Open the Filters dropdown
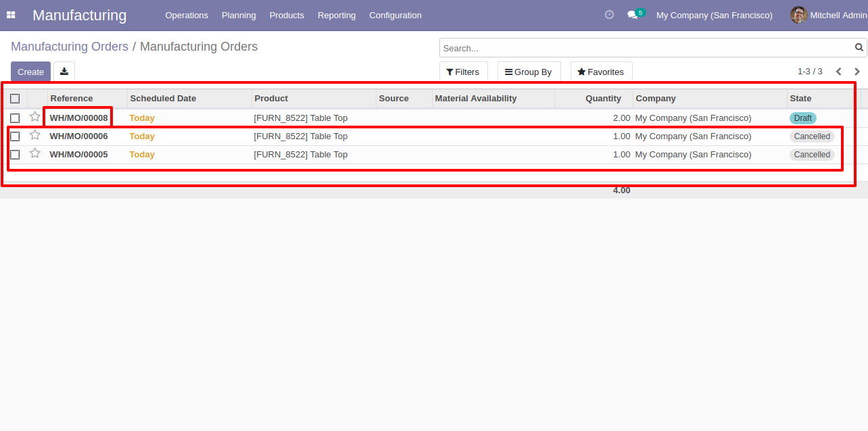868x431 pixels. click(x=463, y=72)
